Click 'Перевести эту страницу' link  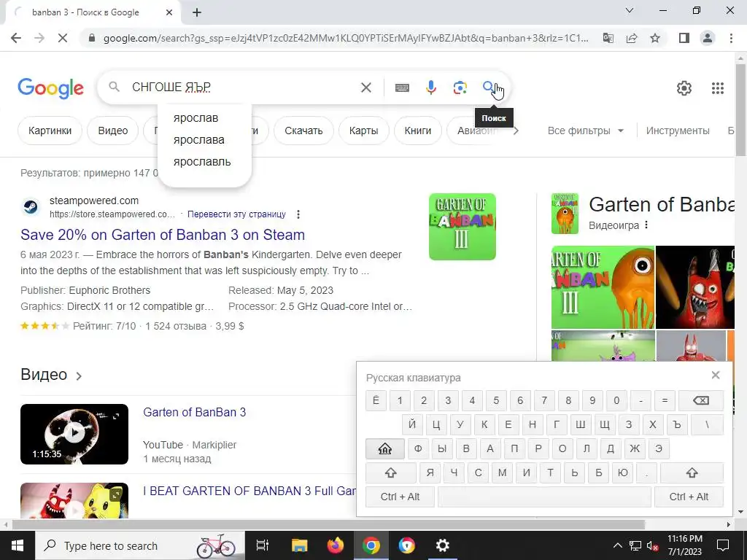pos(236,214)
